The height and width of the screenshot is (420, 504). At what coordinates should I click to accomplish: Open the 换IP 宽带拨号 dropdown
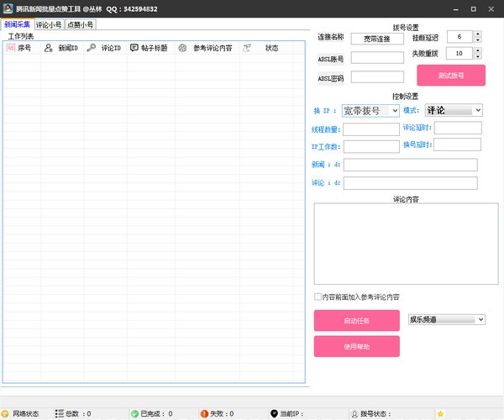394,110
